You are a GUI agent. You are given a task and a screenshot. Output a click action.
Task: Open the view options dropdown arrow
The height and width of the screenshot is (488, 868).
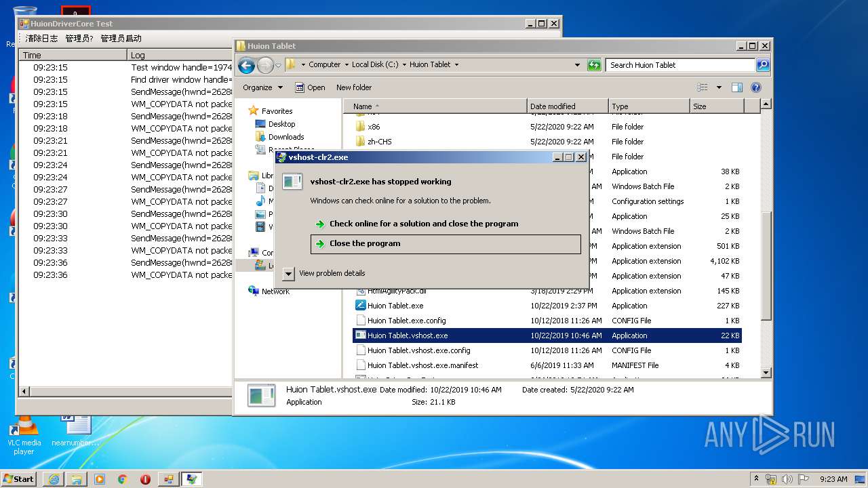[719, 87]
